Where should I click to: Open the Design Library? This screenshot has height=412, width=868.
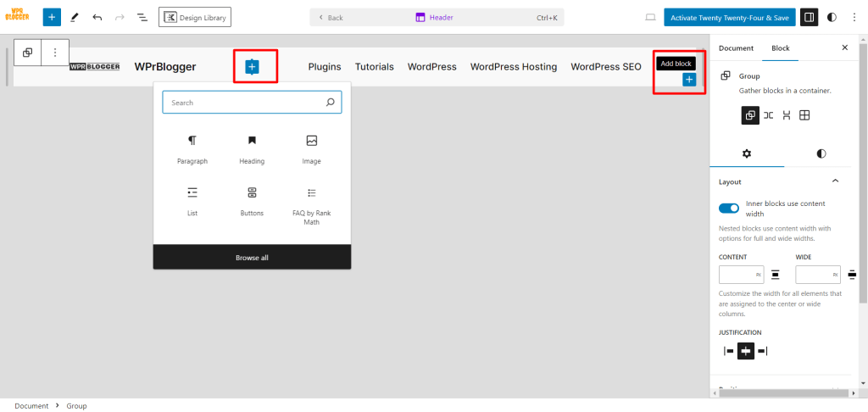tap(195, 17)
